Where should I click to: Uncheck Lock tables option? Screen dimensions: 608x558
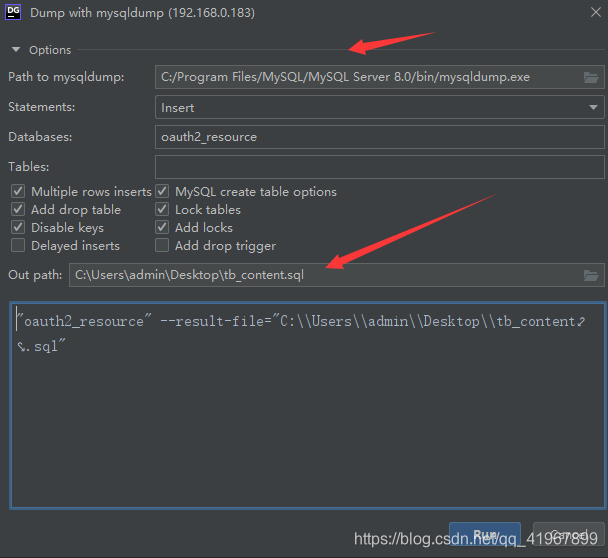(162, 209)
